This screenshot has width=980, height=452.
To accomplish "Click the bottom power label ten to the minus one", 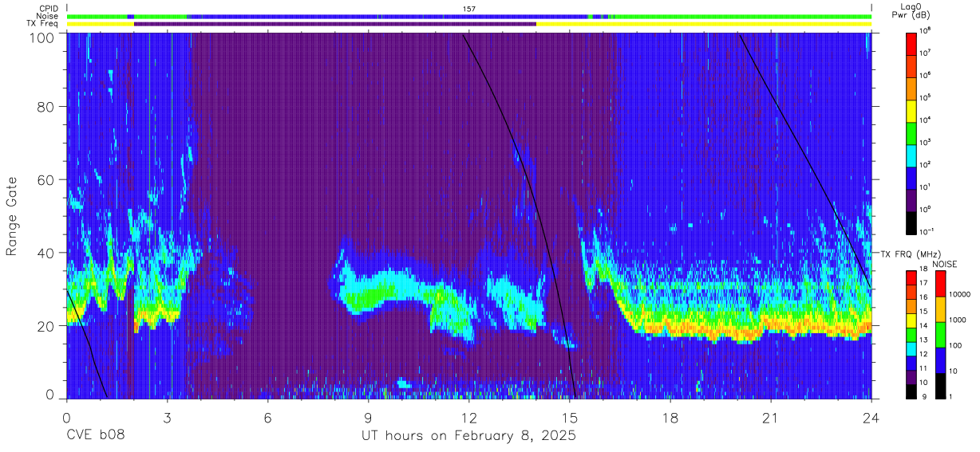I will pos(927,231).
